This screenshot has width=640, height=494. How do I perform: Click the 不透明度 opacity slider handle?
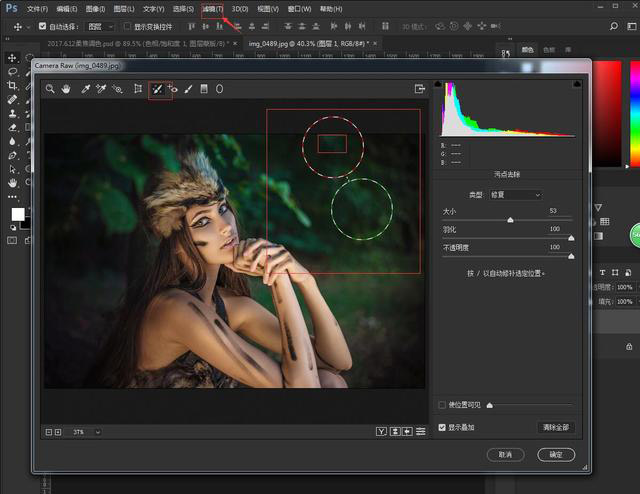(571, 256)
